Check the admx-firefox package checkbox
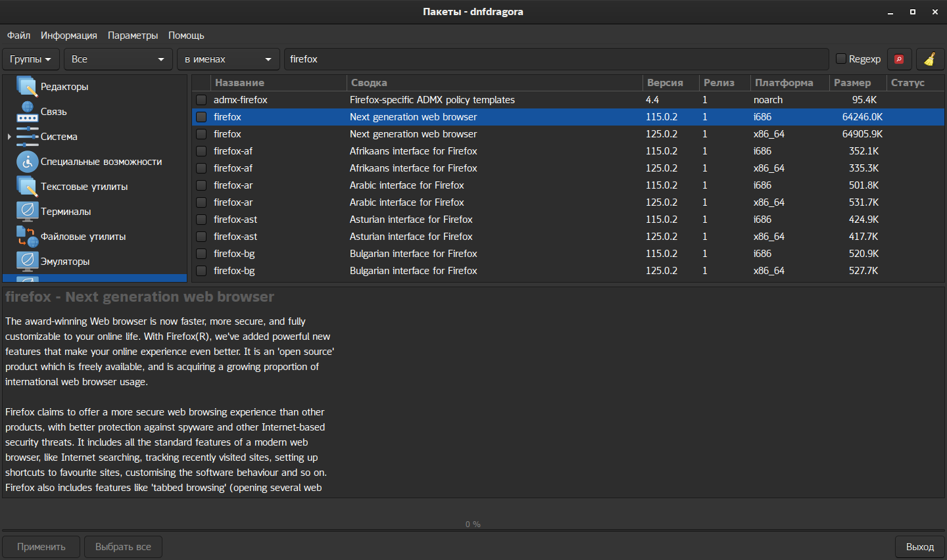Image resolution: width=947 pixels, height=560 pixels. pos(201,100)
